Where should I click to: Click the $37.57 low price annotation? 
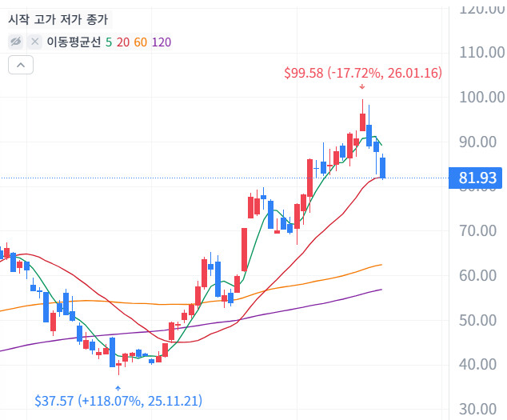pyautogui.click(x=118, y=399)
